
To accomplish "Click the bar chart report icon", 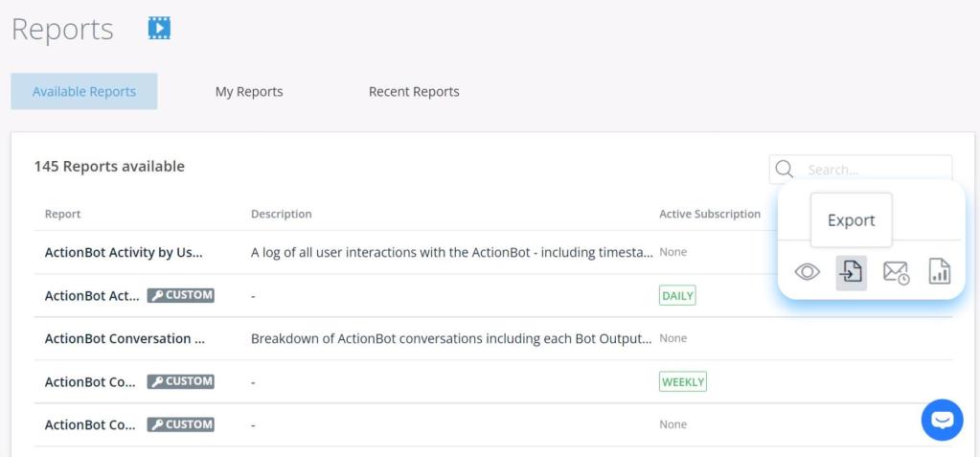I will point(940,273).
